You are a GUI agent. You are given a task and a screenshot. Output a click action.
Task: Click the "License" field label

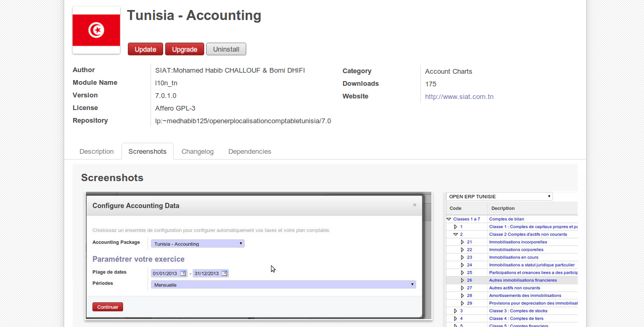(x=85, y=108)
